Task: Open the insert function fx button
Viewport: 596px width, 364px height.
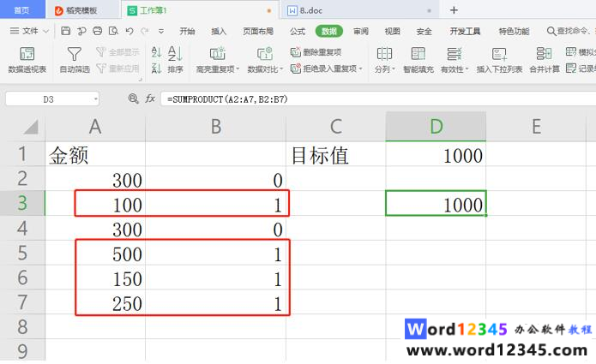Action: click(x=150, y=98)
